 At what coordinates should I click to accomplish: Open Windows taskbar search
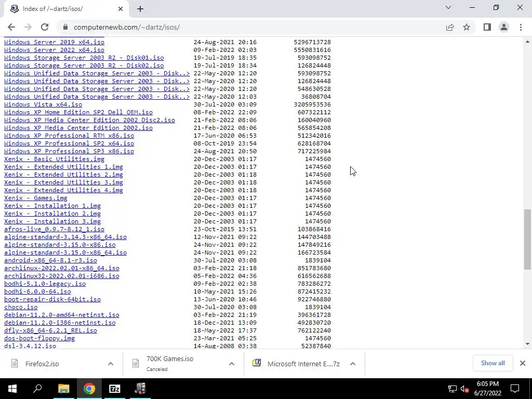click(37, 389)
